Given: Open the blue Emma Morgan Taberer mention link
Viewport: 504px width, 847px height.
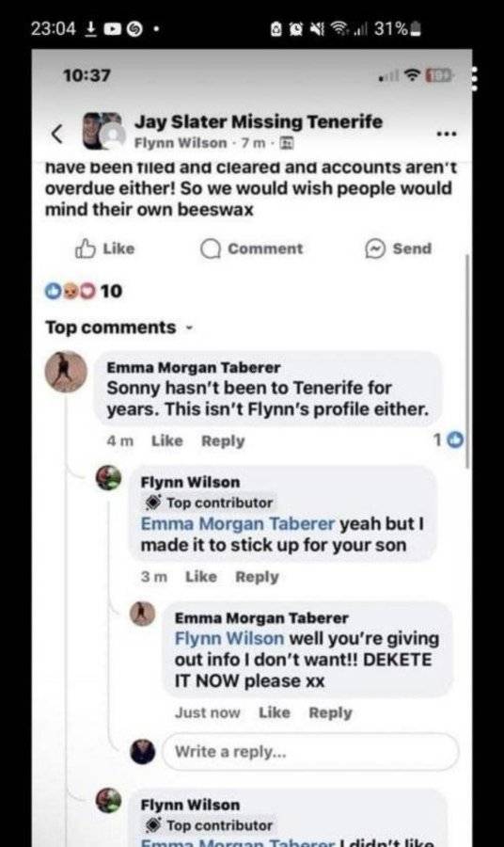Looking at the screenshot, I should coord(238,523).
